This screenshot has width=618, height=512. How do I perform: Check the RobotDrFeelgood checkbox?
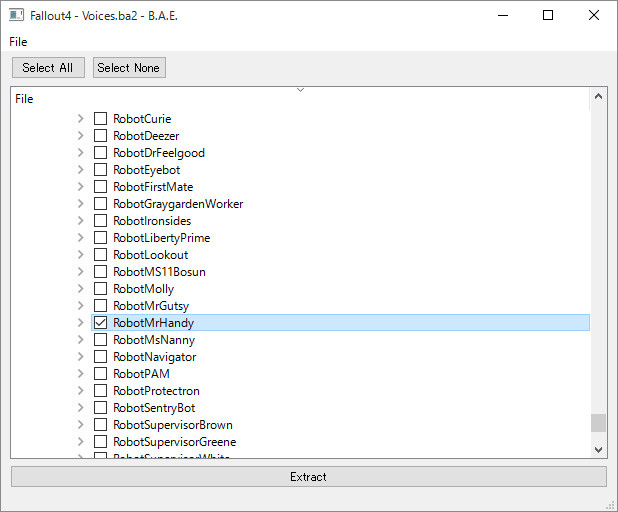coord(101,153)
